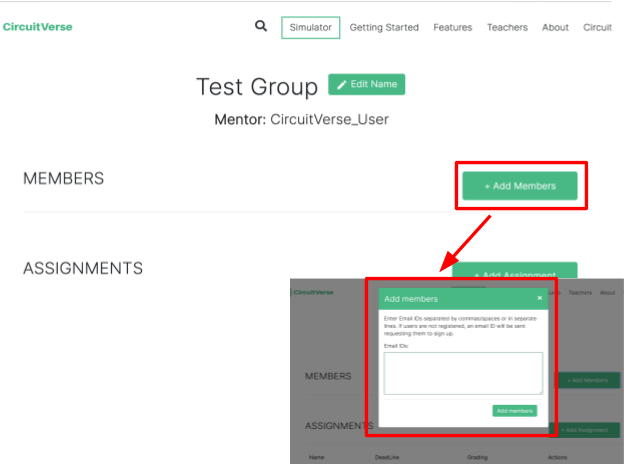
Task: Click the pencil Edit Name button
Action: point(366,85)
